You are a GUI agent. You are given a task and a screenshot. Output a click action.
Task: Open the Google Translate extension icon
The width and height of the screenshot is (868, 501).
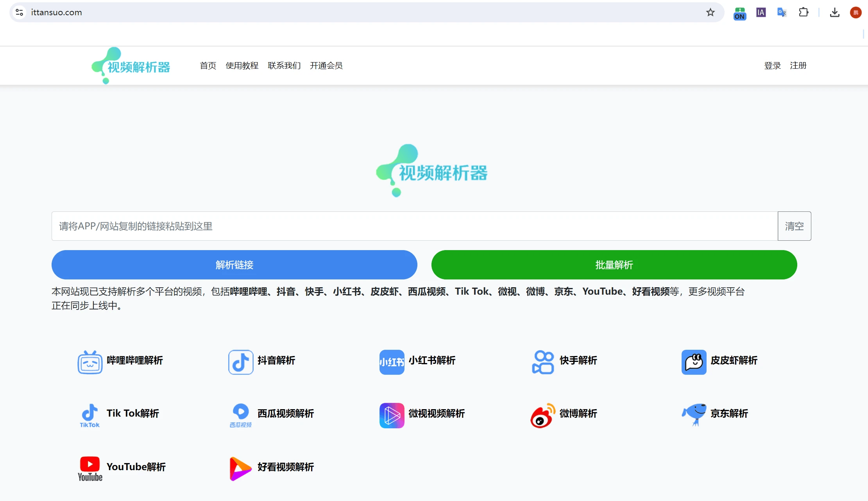pyautogui.click(x=782, y=13)
